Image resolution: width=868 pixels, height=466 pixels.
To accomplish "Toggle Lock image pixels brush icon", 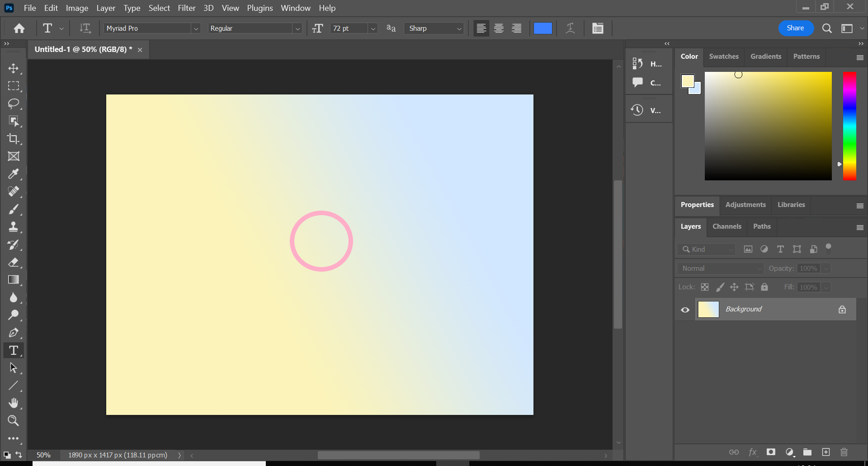I will click(x=720, y=287).
